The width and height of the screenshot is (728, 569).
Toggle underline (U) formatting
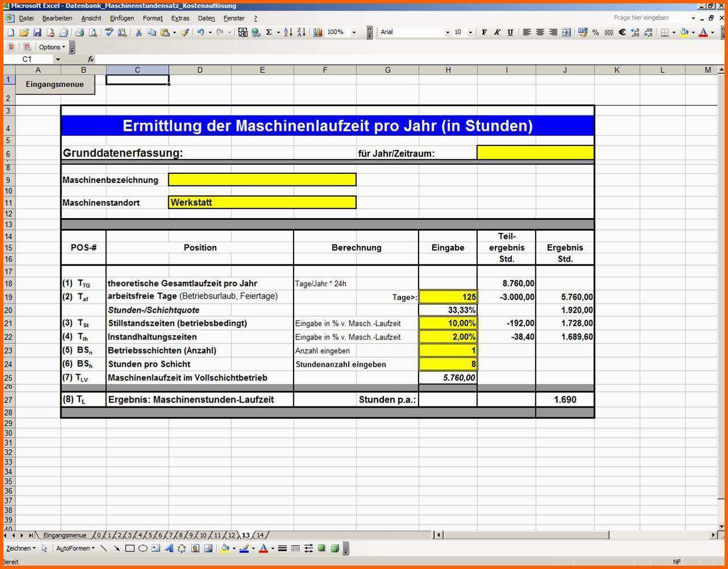click(x=510, y=32)
